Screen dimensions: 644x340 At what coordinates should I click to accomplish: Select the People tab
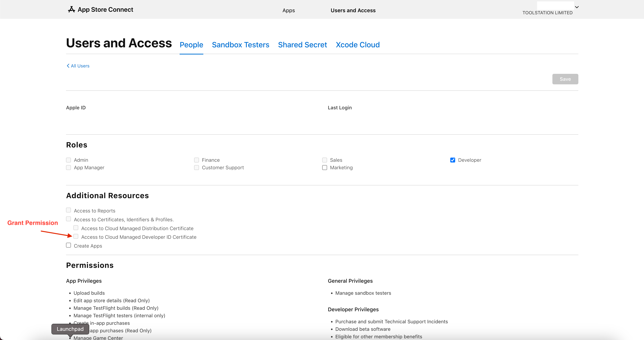[x=191, y=45]
